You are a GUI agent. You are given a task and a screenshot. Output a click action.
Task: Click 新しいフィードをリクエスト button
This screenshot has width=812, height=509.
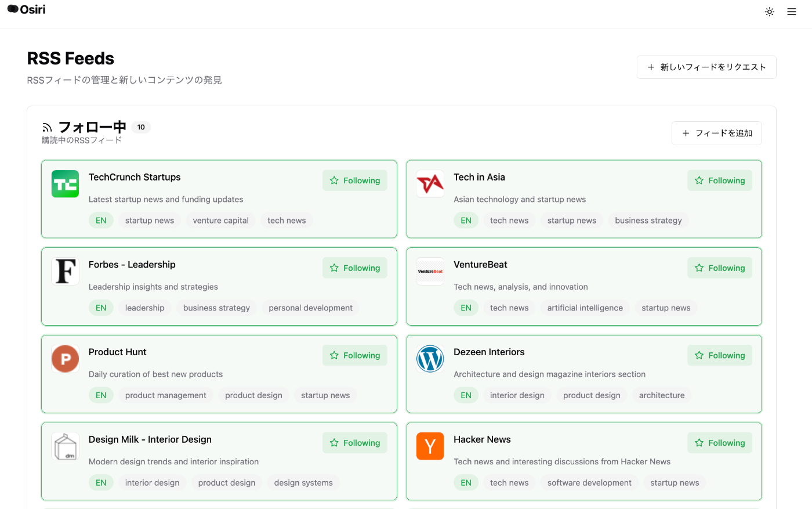tap(706, 67)
